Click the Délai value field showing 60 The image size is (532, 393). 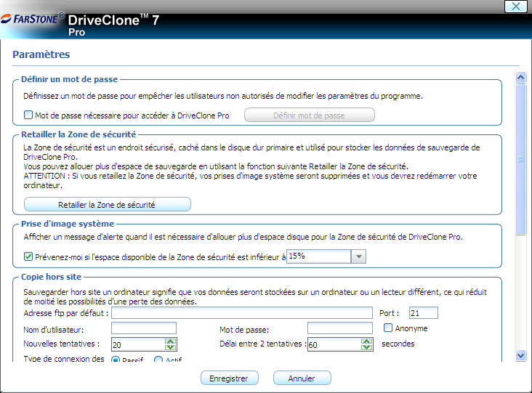click(334, 344)
